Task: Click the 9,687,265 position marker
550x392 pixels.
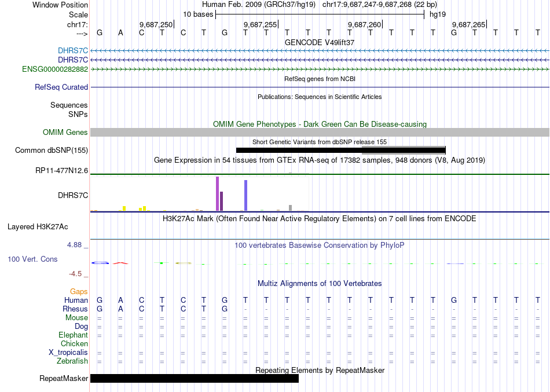Action: [468, 24]
